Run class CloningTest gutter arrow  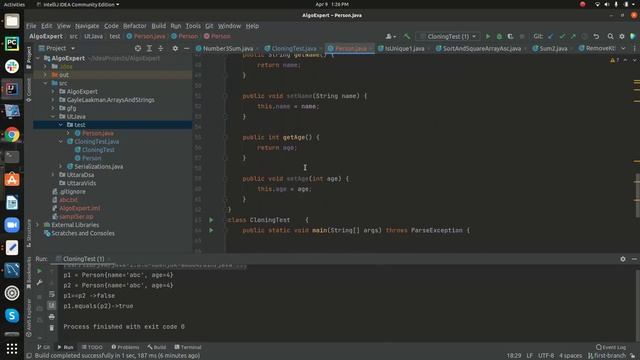coord(211,220)
